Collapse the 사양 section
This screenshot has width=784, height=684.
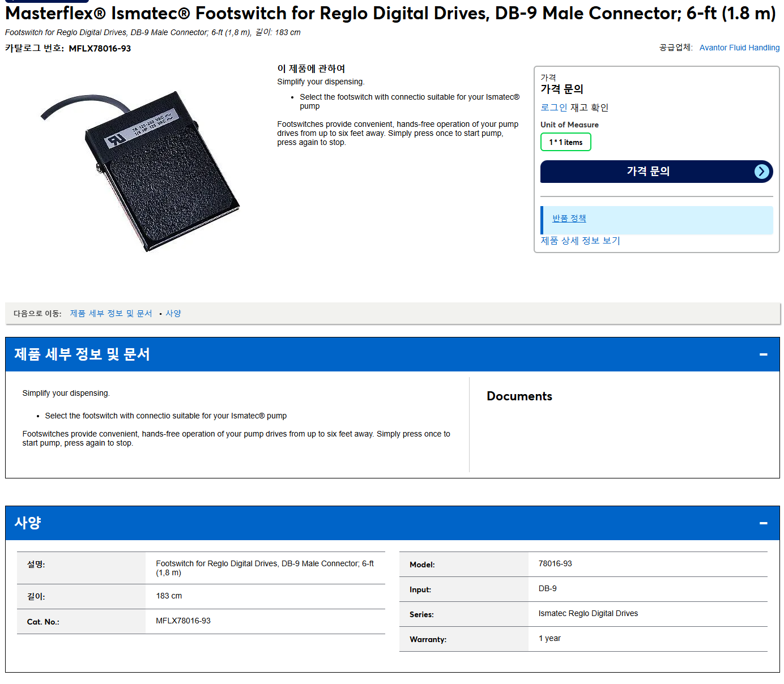tap(764, 523)
